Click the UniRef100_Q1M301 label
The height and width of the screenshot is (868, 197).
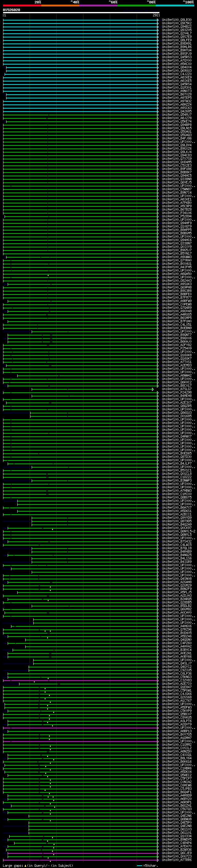pos(177,88)
